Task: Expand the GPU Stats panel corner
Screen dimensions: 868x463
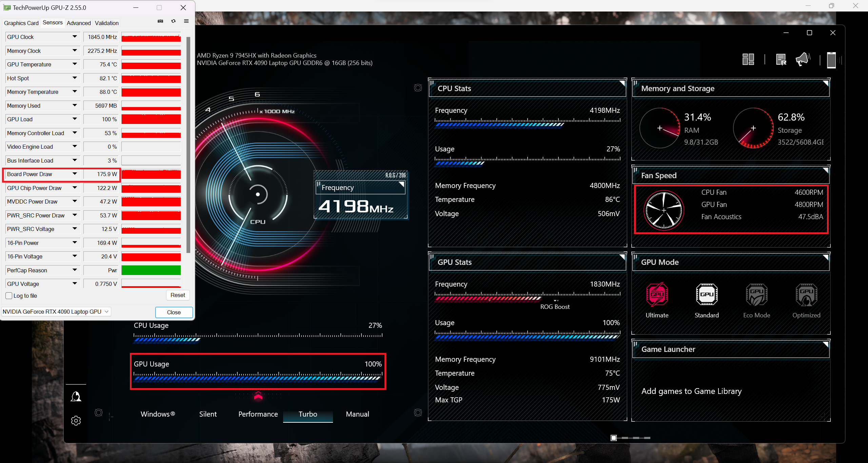Action: [x=622, y=257]
